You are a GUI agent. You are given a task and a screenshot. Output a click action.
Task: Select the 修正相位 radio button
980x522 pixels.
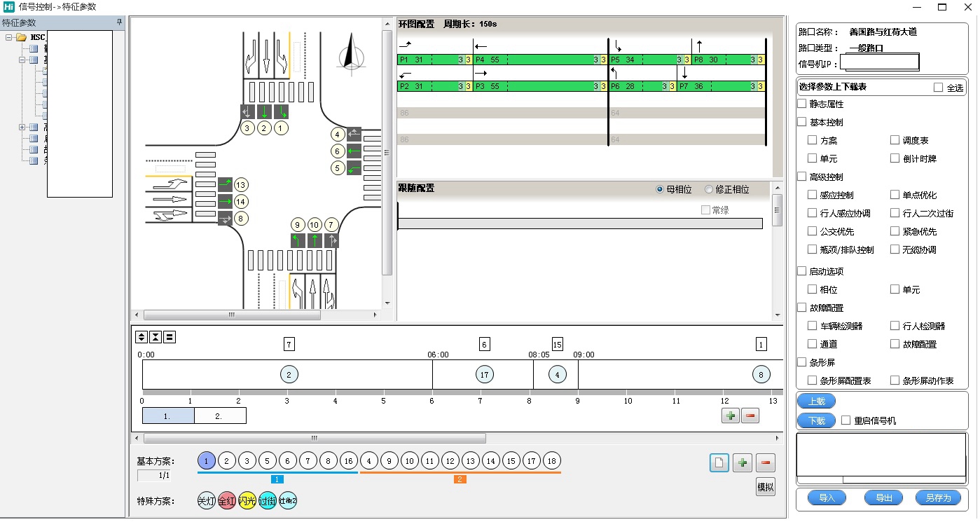[x=708, y=189]
